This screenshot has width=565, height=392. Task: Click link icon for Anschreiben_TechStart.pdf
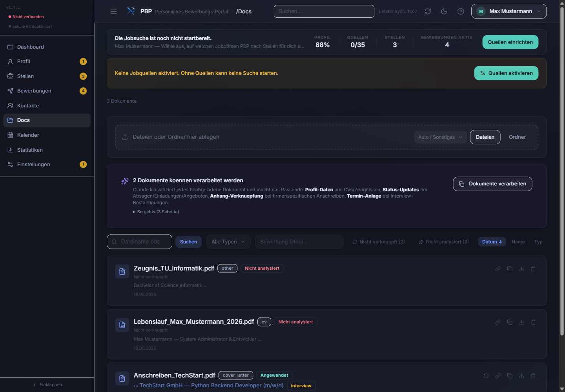tap(498, 376)
